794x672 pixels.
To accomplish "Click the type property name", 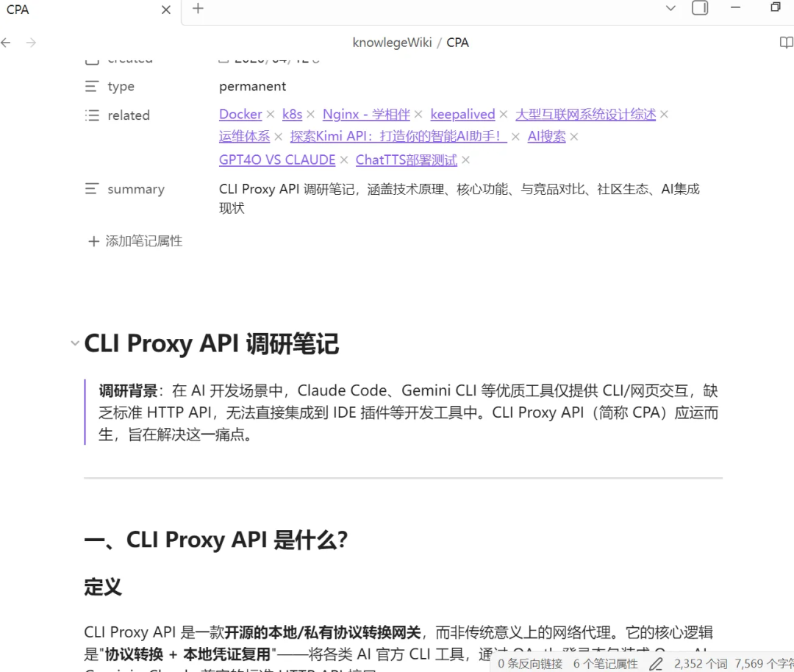I will click(121, 87).
